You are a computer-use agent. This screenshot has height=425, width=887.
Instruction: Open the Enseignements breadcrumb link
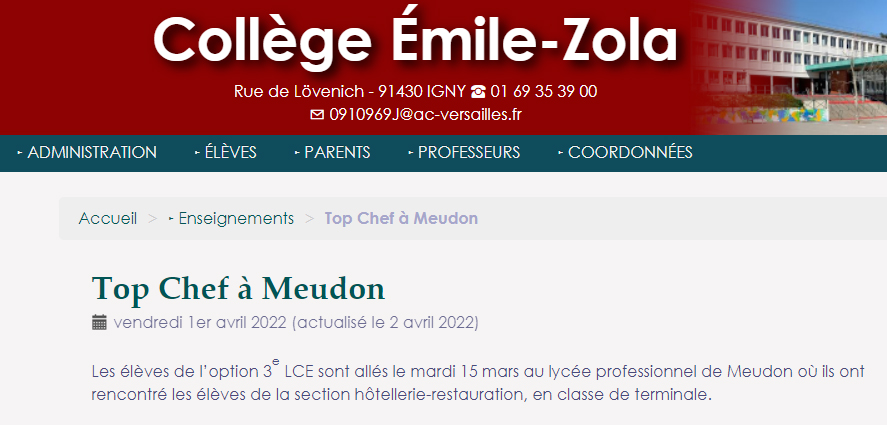tap(236, 218)
